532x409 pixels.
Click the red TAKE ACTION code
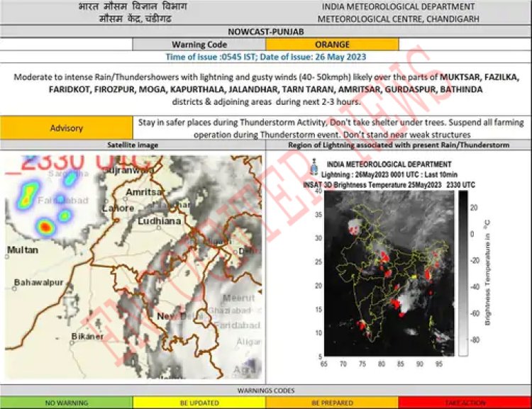[x=465, y=403]
